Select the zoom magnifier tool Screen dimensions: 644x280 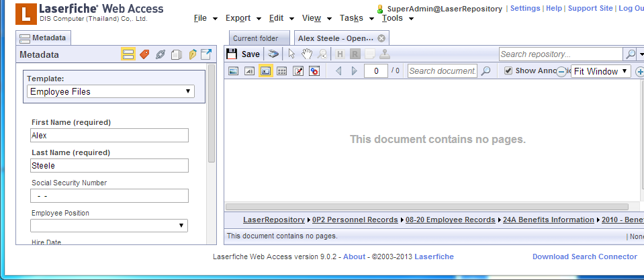tap(322, 54)
